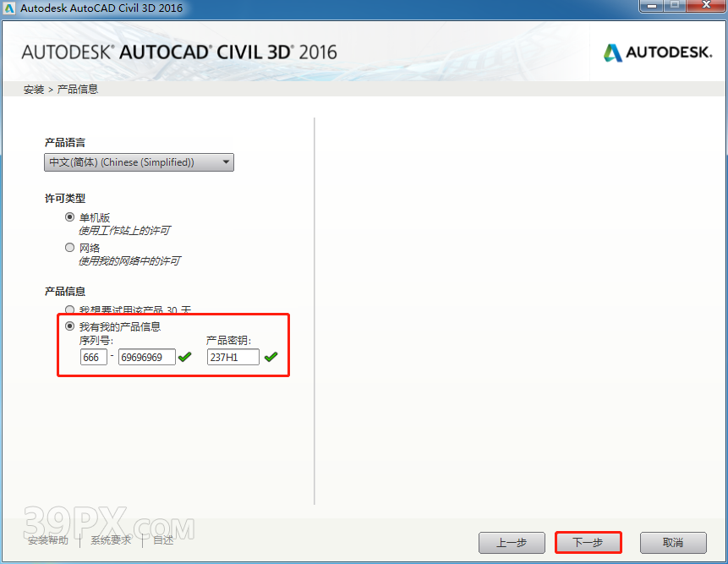Click the serial number prefix field 666
Screen dimensions: 728x564
tap(93, 357)
